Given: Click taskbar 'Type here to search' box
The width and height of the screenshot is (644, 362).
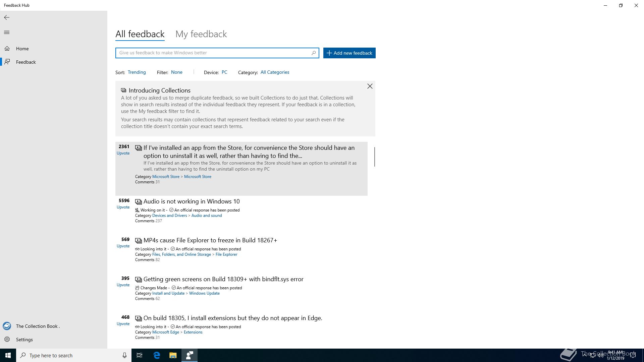Looking at the screenshot, I should pos(74,355).
